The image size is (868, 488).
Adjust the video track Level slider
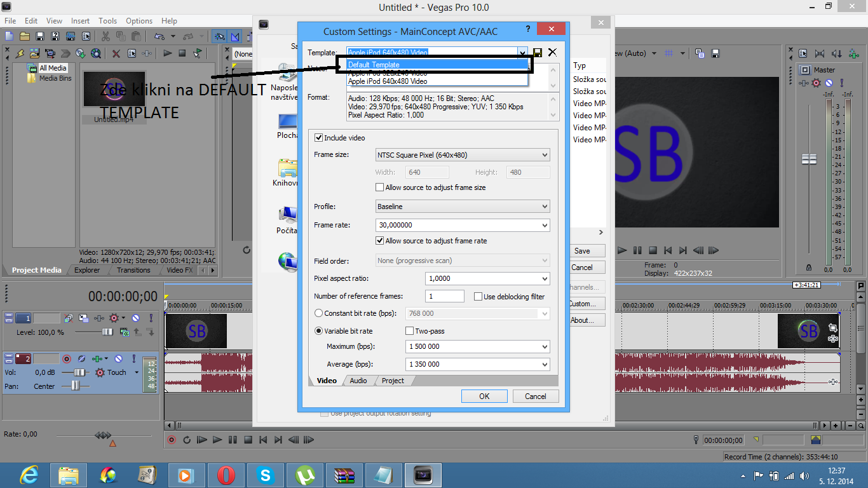[108, 332]
